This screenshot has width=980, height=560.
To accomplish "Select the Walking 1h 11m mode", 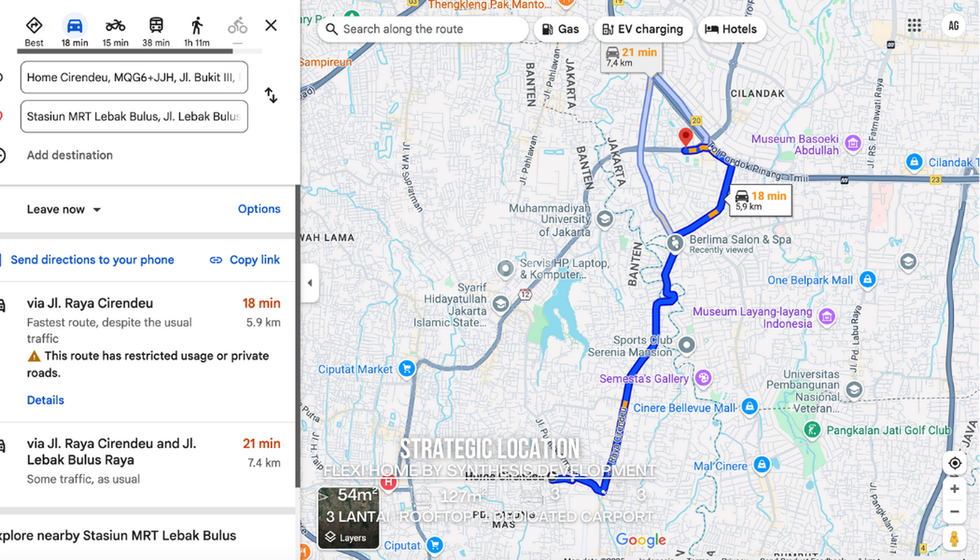I will [197, 32].
